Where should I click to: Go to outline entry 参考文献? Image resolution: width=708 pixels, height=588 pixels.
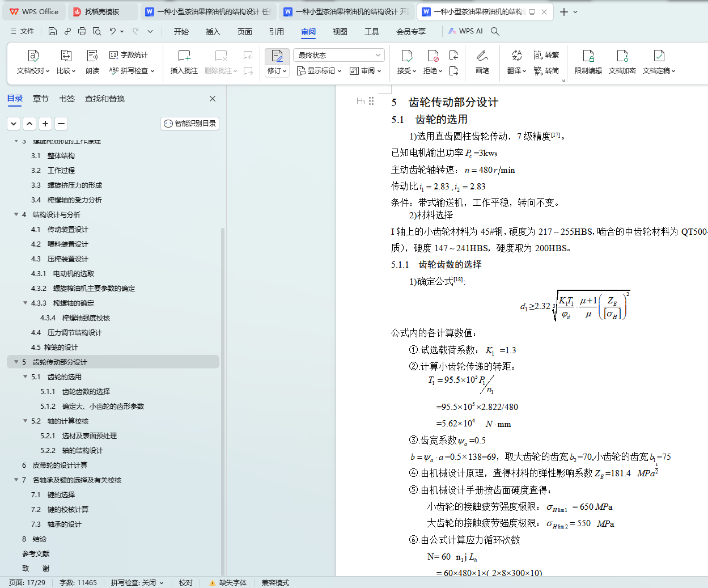(x=36, y=553)
